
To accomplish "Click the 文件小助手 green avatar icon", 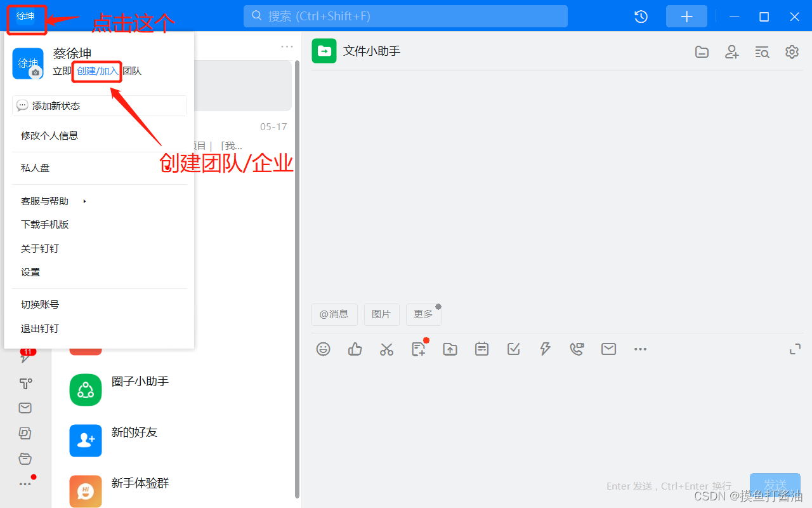I will [x=324, y=51].
